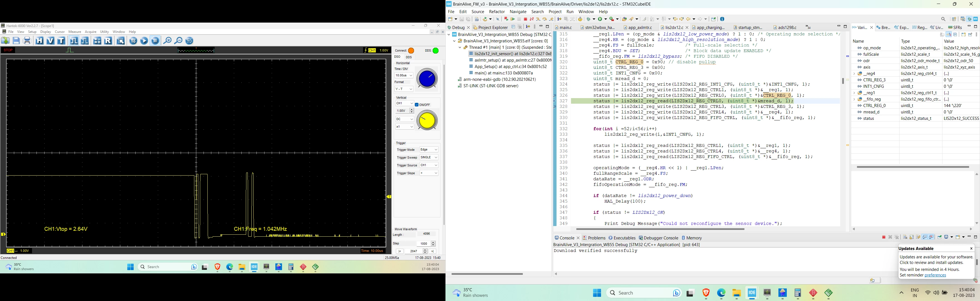980x301 pixels.
Task: Open the Trigger Sweep dropdown showing SINGLE
Action: click(429, 157)
